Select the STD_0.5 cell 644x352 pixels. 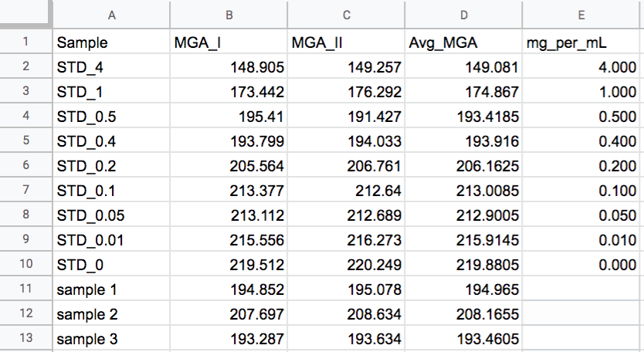pyautogui.click(x=112, y=117)
